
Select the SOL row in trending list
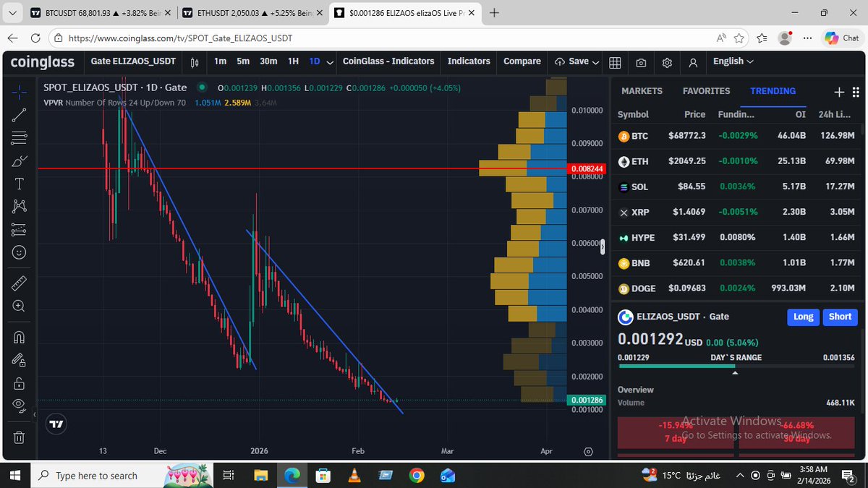pos(738,187)
